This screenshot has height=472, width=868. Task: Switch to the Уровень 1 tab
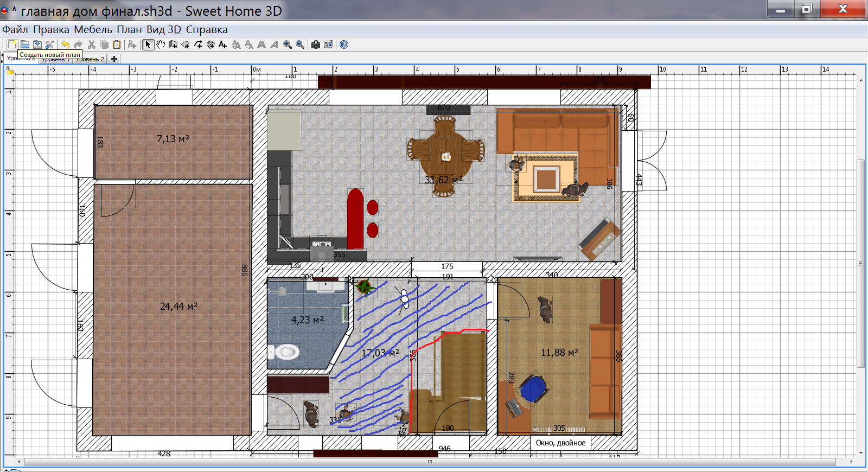(56, 60)
